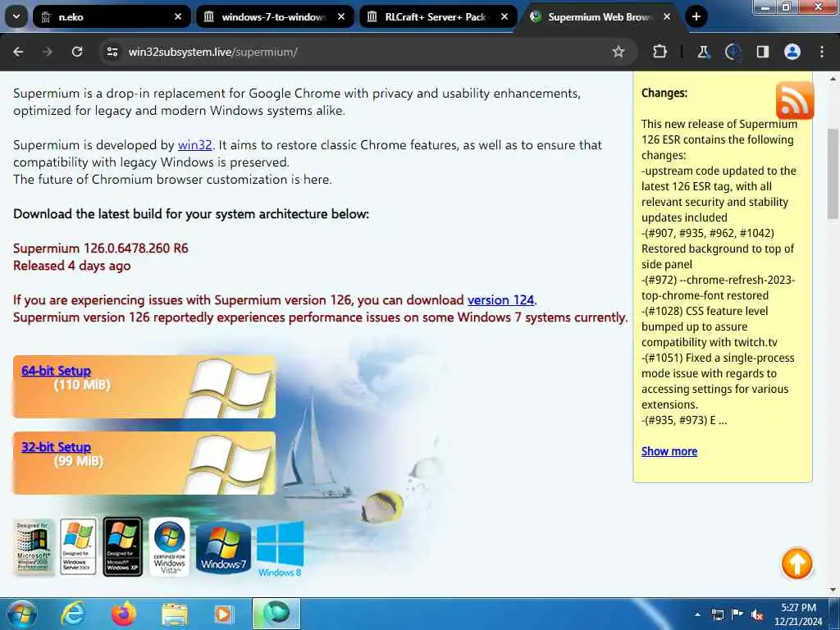Click the scrollbar up arrow
Viewport: 840px width, 630px height.
[833, 79]
